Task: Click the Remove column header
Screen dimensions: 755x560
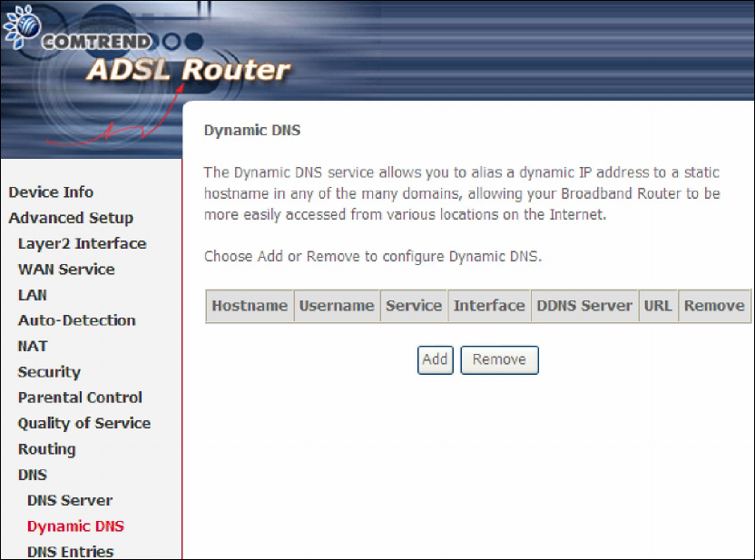Action: 714,306
